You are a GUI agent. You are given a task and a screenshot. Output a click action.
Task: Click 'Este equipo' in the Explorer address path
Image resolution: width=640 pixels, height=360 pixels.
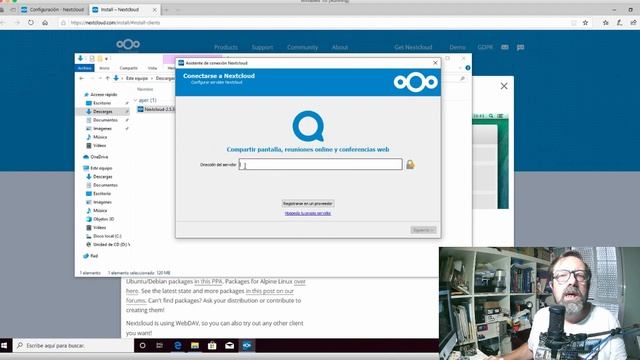(137, 78)
